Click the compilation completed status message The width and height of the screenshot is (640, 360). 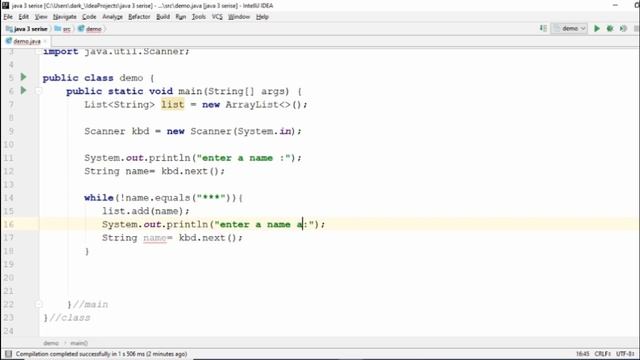[101, 354]
